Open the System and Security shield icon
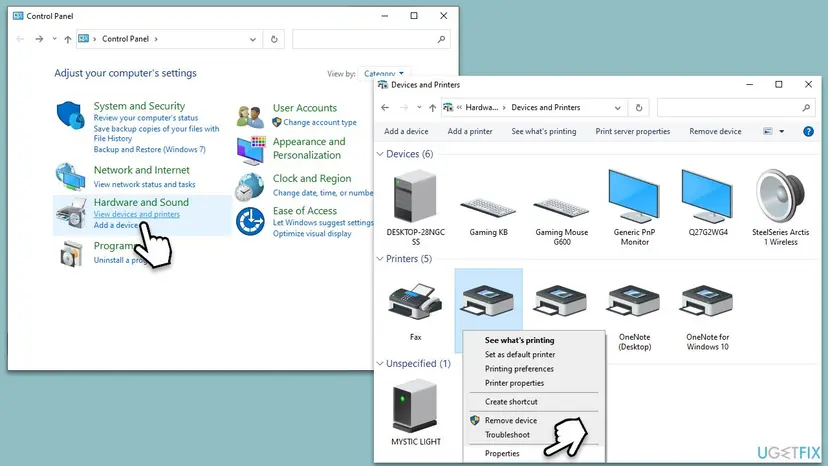Image resolution: width=828 pixels, height=466 pixels. [x=70, y=115]
